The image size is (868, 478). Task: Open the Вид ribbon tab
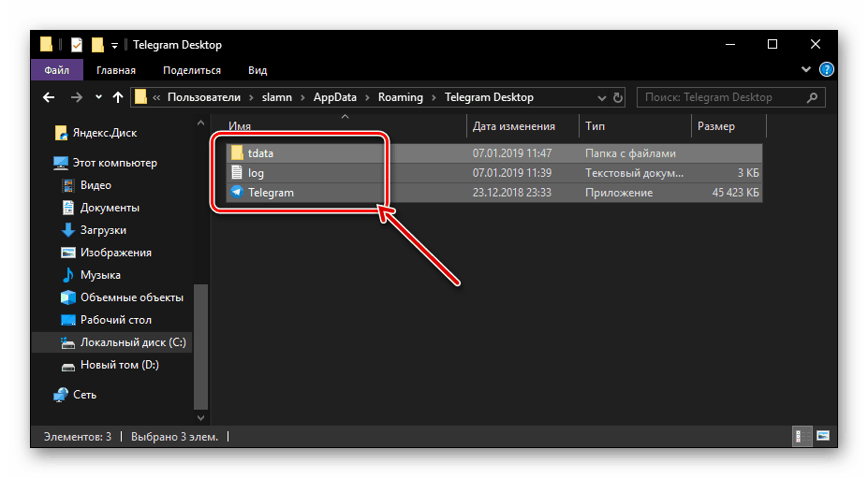click(257, 70)
